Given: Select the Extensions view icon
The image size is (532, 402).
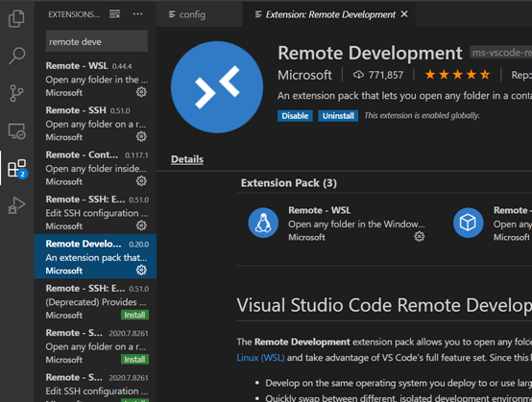Looking at the screenshot, I should pyautogui.click(x=17, y=168).
